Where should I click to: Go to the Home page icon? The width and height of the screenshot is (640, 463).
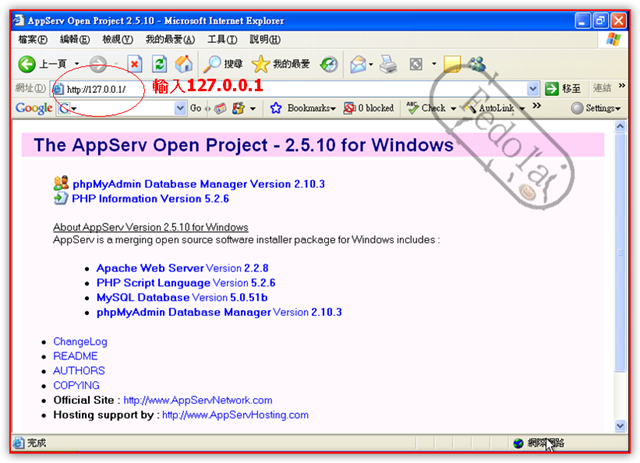click(184, 64)
